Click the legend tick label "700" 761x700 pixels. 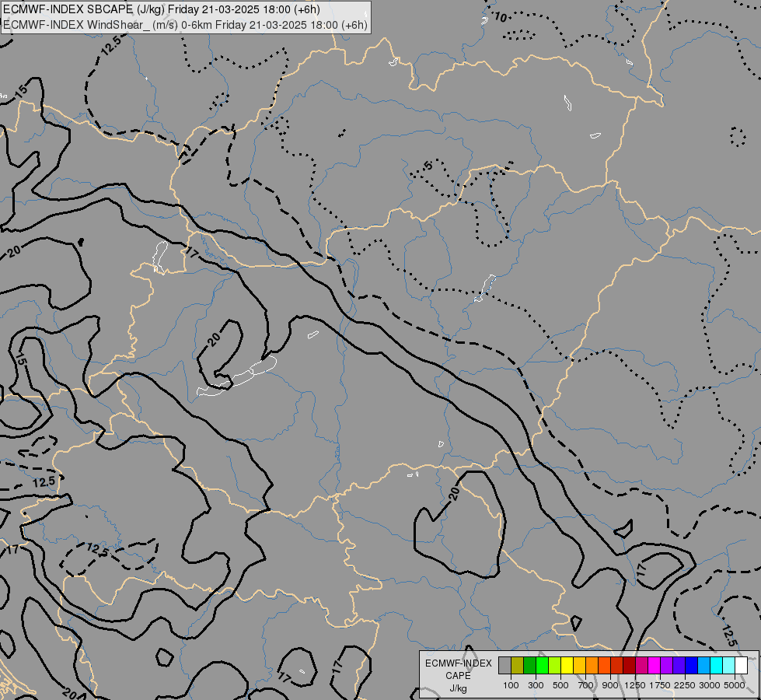[x=586, y=685]
